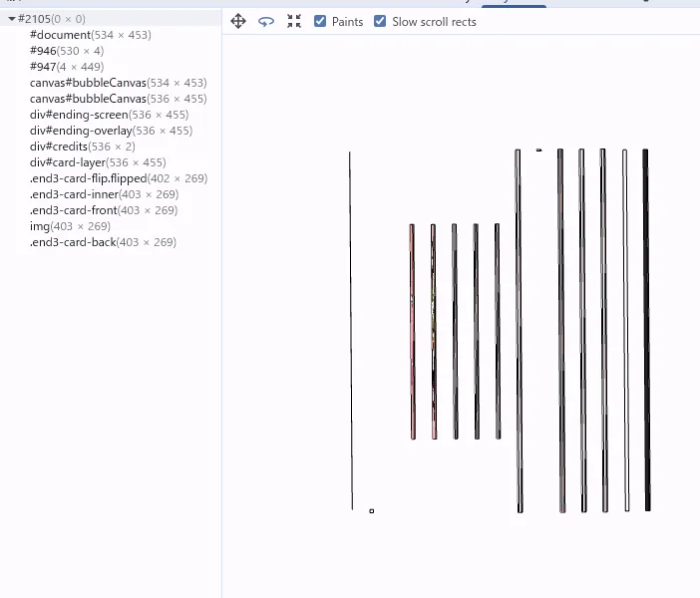Toggle the Paints checkbox
Viewport: 700px width, 598px height.
[320, 21]
